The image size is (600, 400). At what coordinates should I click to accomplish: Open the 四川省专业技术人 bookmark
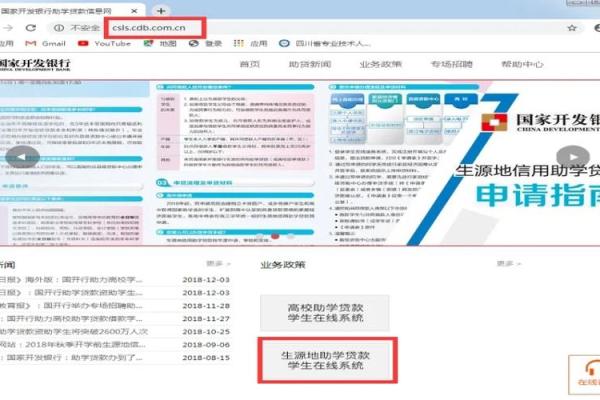click(x=324, y=44)
